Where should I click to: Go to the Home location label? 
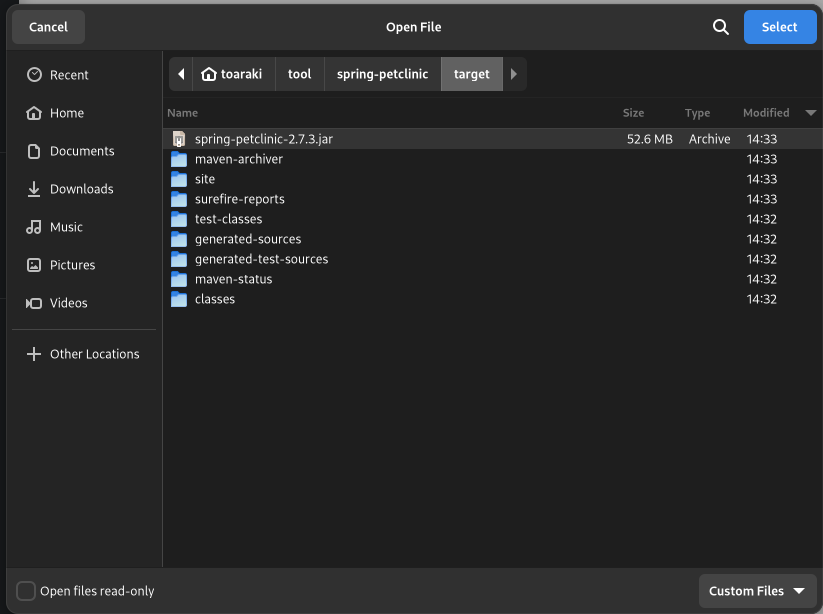pos(67,113)
